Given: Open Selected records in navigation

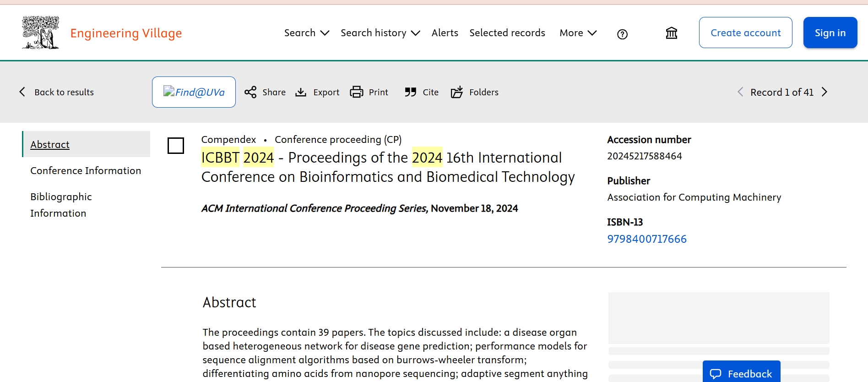Looking at the screenshot, I should point(507,33).
